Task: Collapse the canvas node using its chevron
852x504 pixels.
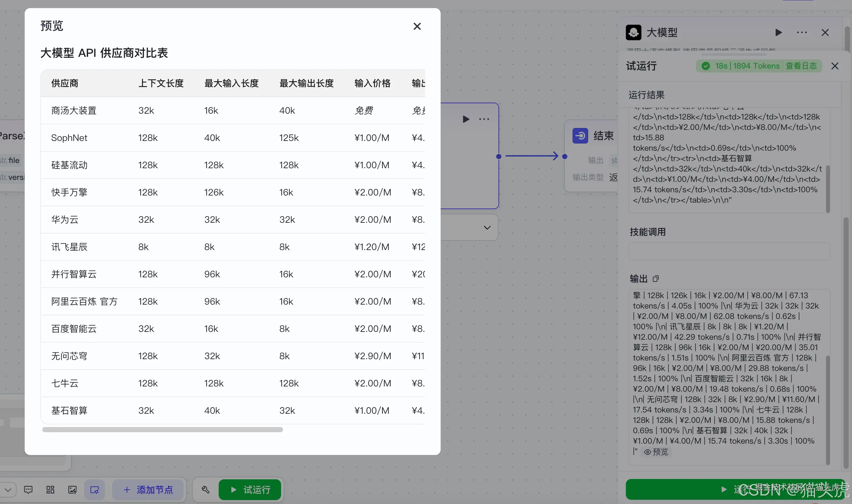Action: point(487,227)
